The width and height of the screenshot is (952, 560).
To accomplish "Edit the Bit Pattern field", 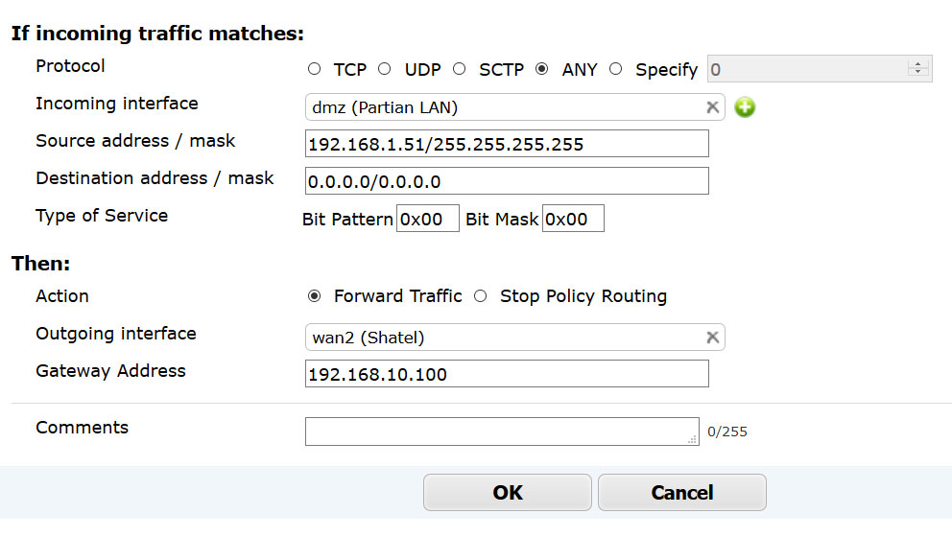I will 428,219.
